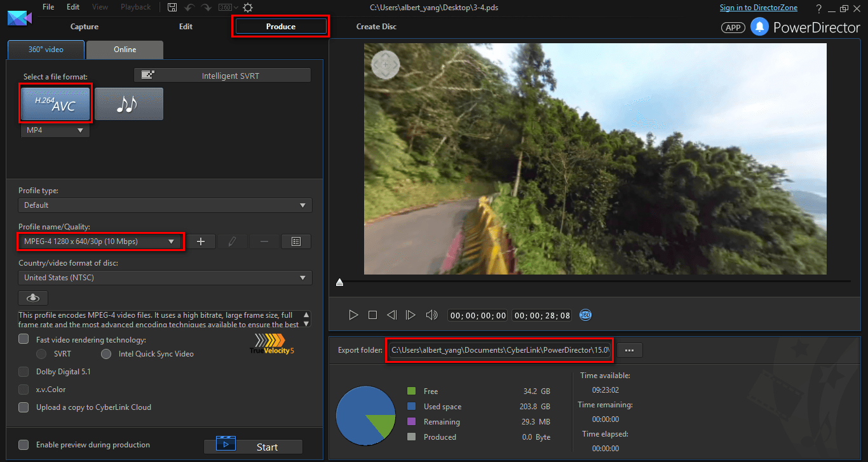This screenshot has width=868, height=462.
Task: Play the preview video
Action: pos(354,315)
